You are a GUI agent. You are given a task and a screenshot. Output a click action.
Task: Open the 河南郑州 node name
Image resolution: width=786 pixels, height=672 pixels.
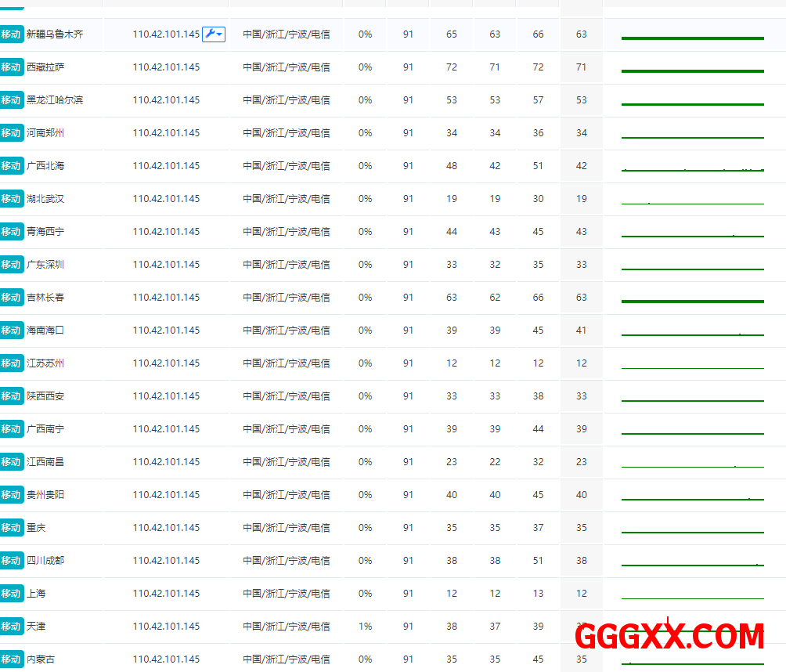45,133
